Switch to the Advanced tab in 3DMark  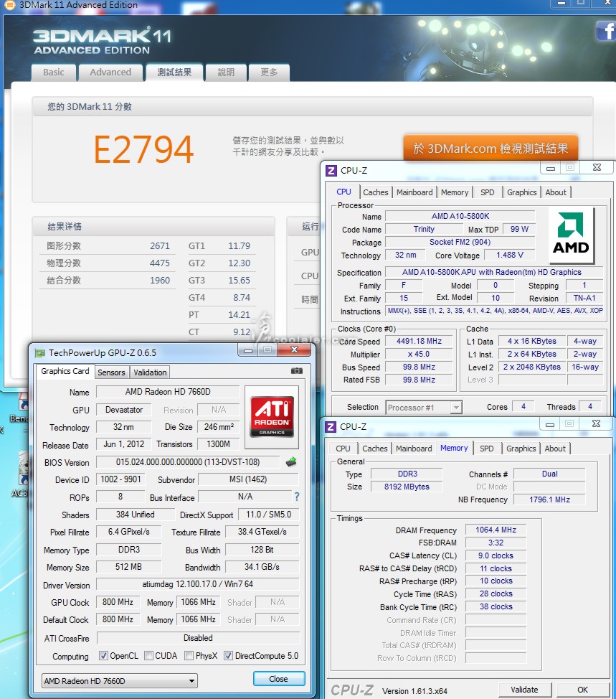(x=110, y=72)
